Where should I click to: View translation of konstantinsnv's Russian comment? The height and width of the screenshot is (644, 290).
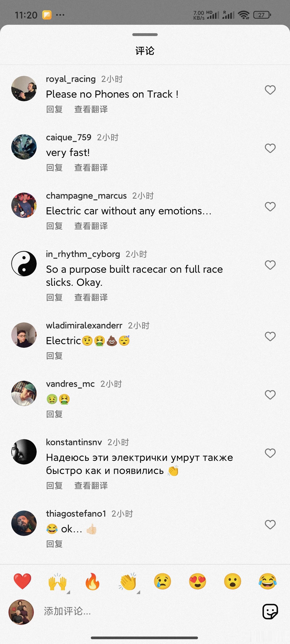point(91,485)
